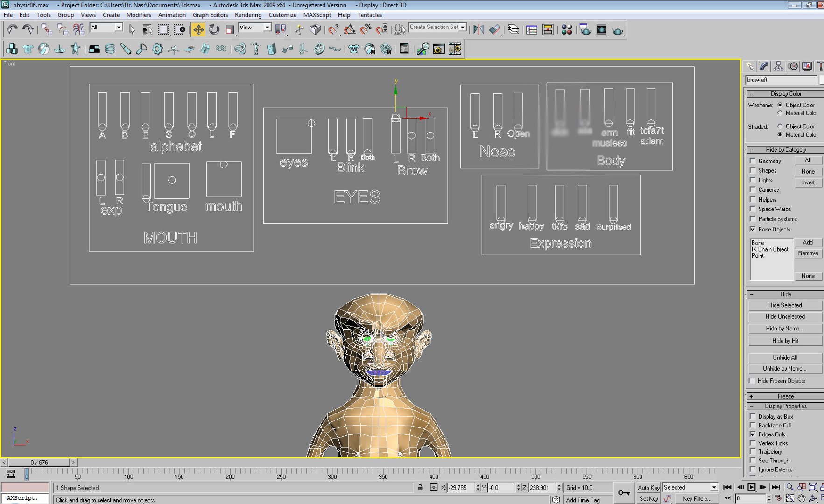Viewport: 824px width, 504px height.
Task: Select the Select and Rotate tool
Action: click(x=214, y=30)
